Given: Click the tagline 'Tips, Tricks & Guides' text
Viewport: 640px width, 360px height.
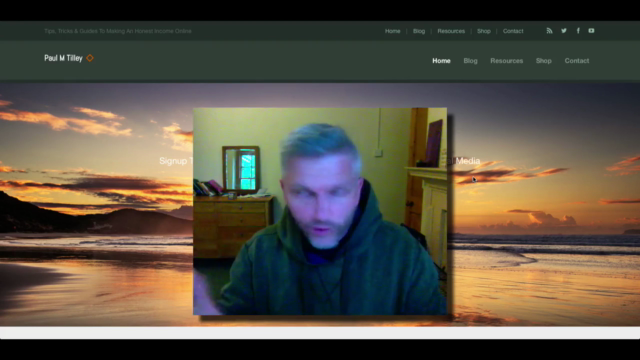Looking at the screenshot, I should [118, 31].
